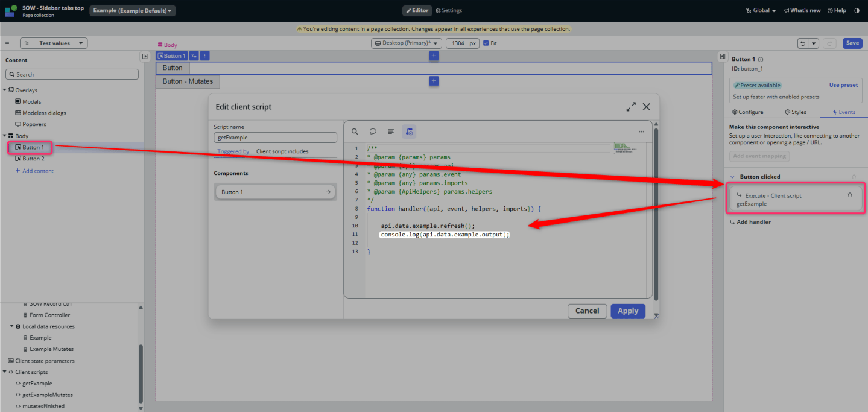Image resolution: width=868 pixels, height=412 pixels.
Task: Select Modeless dialogs in tree
Action: 44,113
